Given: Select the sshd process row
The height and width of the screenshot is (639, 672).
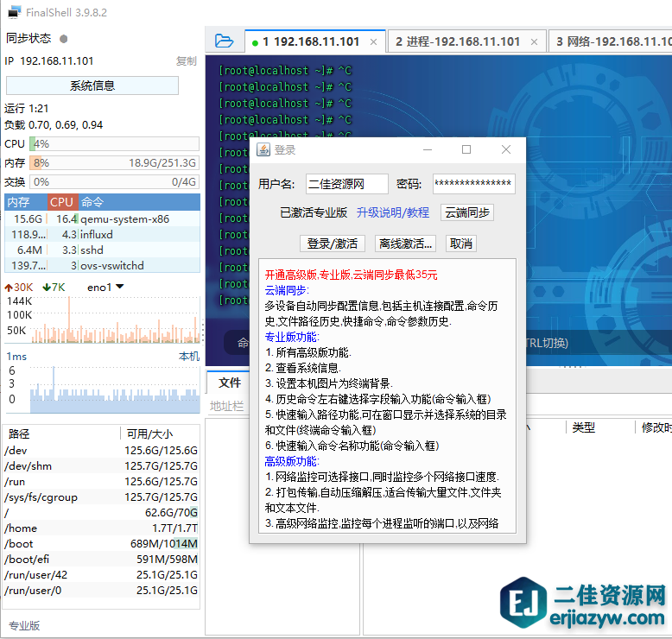Looking at the screenshot, I should pyautogui.click(x=102, y=250).
